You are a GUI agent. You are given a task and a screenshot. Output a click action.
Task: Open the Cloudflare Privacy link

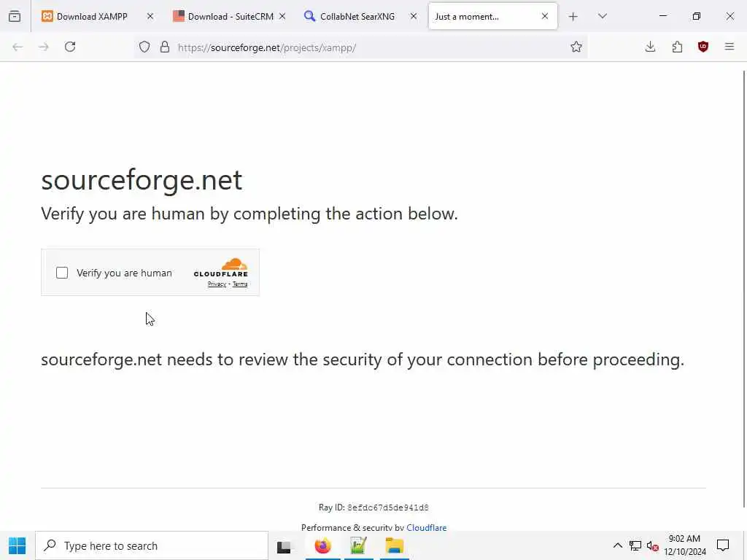click(217, 284)
